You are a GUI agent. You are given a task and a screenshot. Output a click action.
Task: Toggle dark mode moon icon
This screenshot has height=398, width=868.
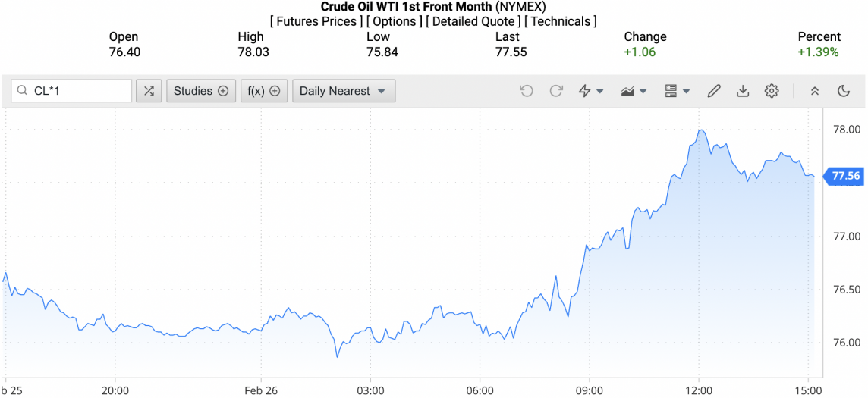tap(844, 91)
